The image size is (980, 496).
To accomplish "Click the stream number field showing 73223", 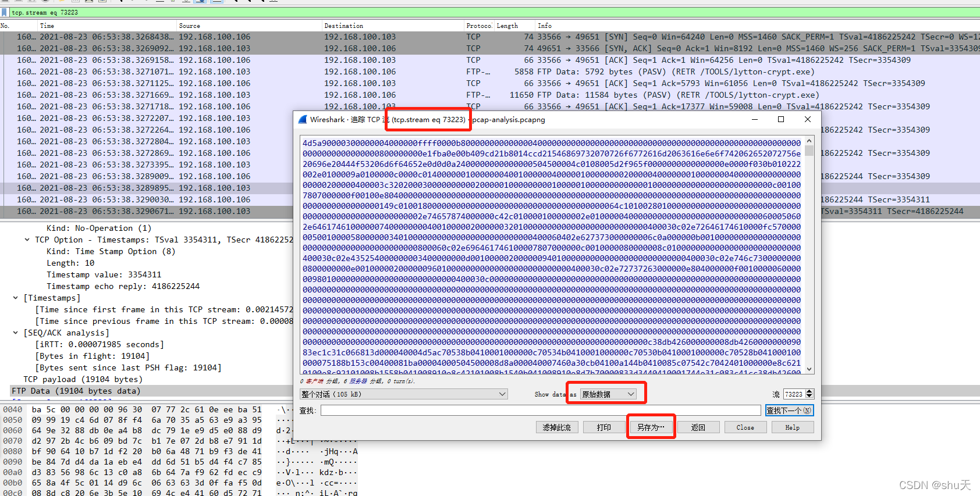I will (794, 394).
